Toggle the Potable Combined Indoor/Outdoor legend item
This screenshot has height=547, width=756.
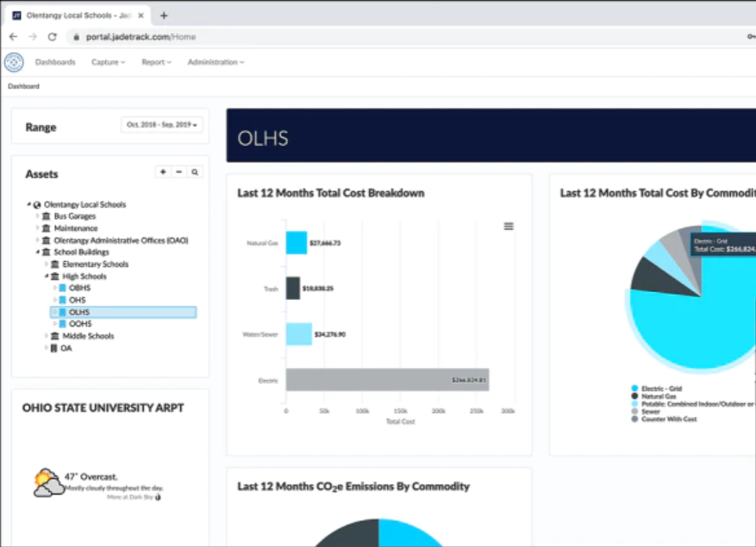[x=693, y=404]
